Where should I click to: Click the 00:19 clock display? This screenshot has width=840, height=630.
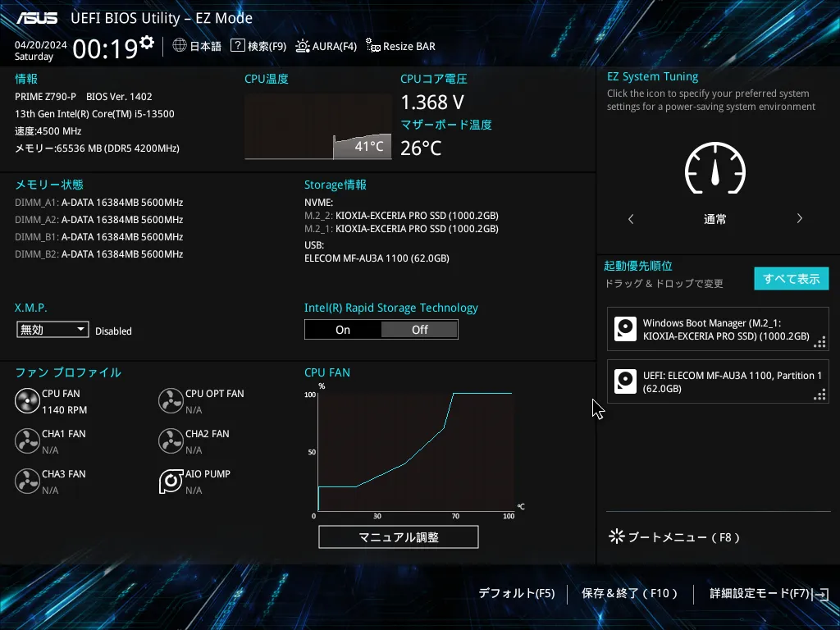106,49
